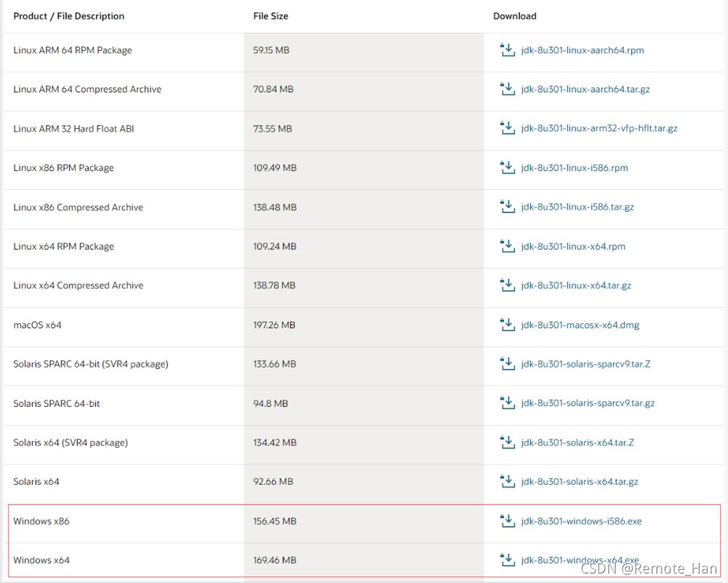This screenshot has width=728, height=583.
Task: Select the 133.66 MB file size
Action: [274, 364]
